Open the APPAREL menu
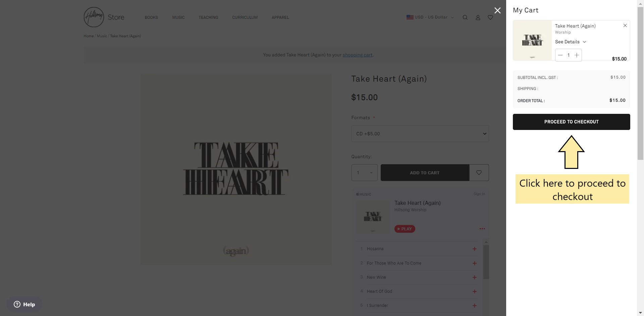 [280, 17]
